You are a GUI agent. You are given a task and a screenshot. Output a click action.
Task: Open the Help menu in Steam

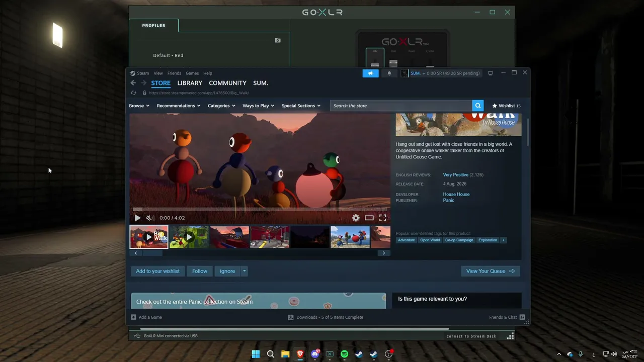(x=208, y=73)
